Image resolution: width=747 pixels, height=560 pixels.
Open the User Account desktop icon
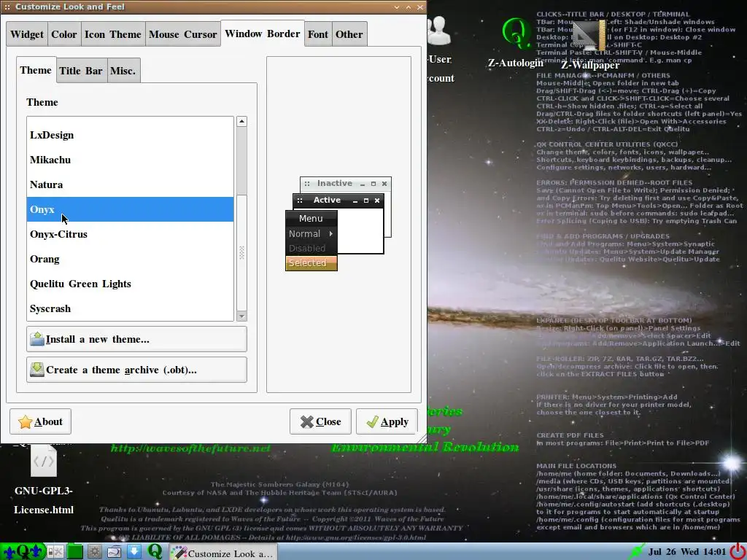(x=440, y=50)
